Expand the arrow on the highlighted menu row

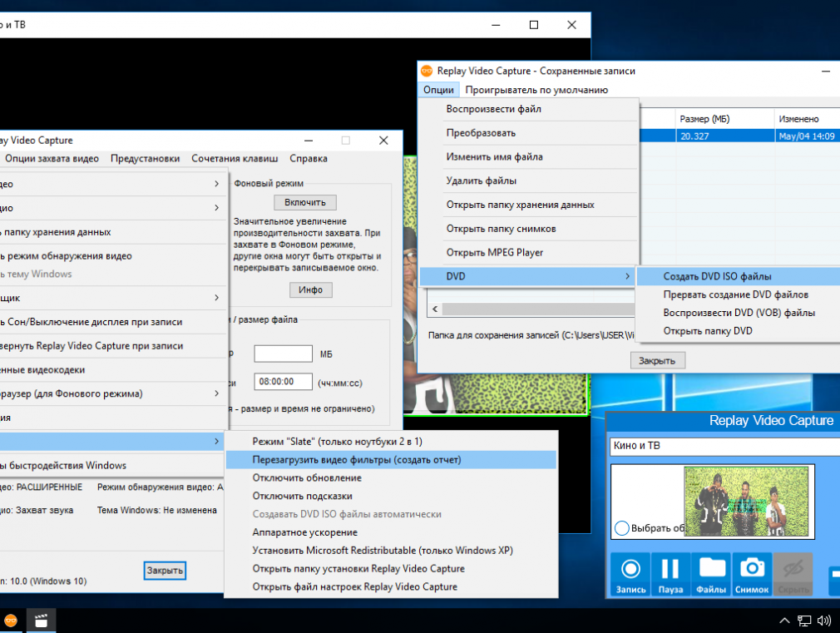[216, 441]
